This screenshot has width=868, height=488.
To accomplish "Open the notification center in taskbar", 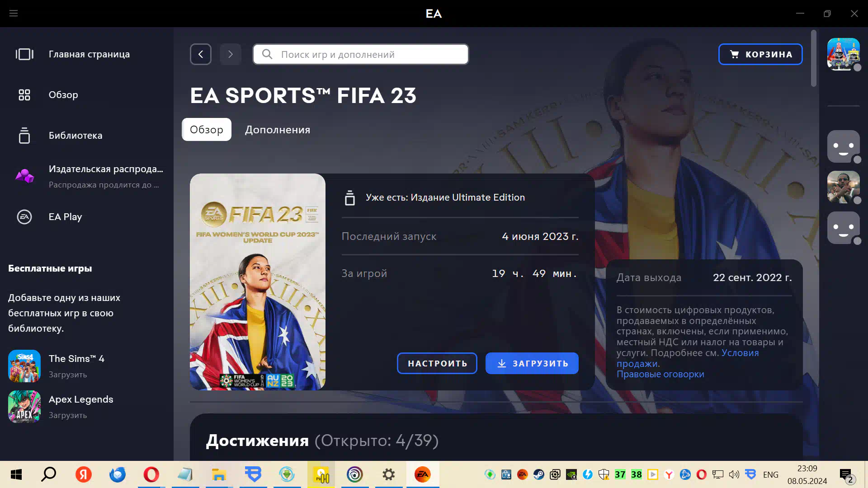I will pos(846,475).
